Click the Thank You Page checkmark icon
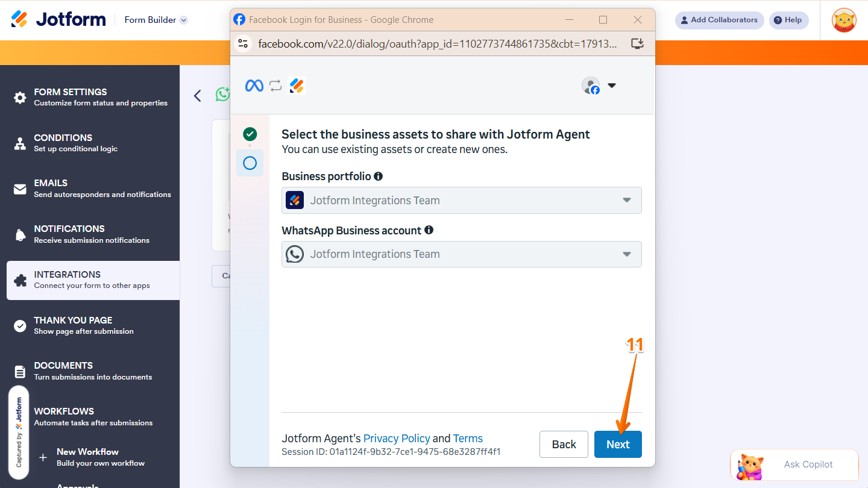 (20, 326)
